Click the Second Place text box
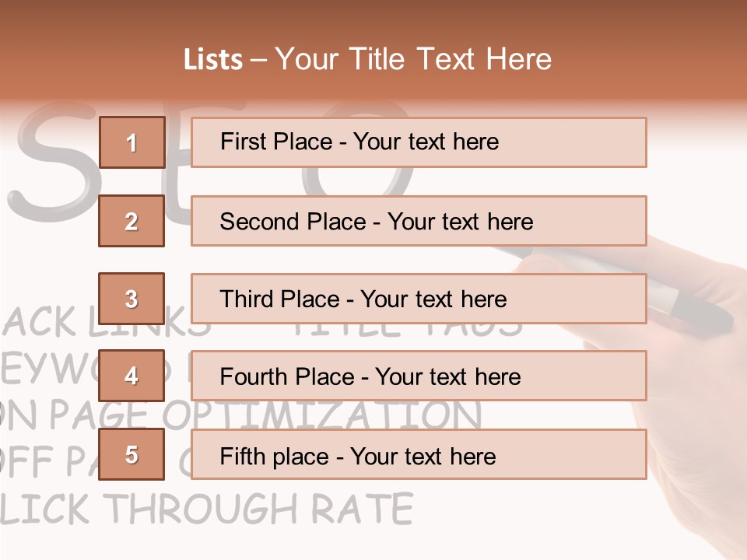 point(419,221)
